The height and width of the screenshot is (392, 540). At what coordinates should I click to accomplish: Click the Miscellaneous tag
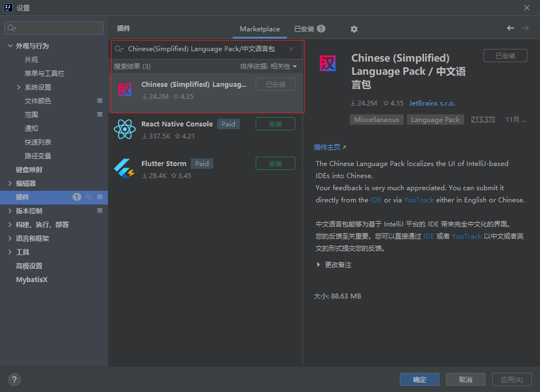point(377,119)
